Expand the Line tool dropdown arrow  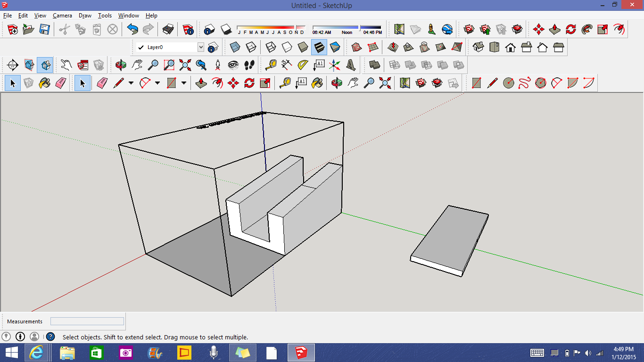point(131,83)
